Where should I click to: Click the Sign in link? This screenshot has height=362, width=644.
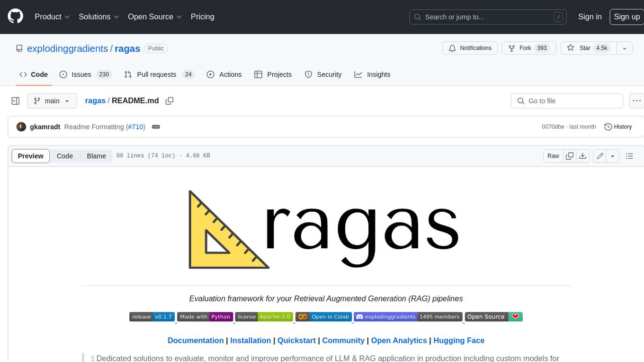[590, 17]
